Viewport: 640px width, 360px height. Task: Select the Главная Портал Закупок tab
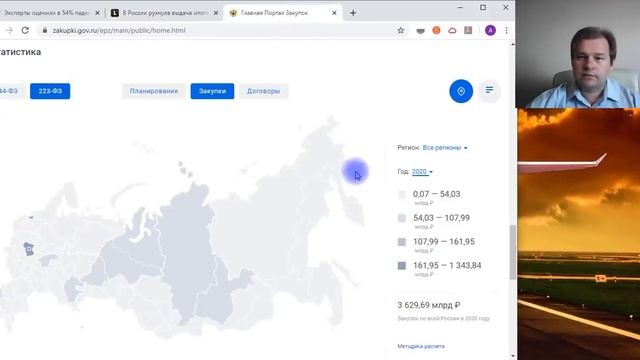[283, 13]
